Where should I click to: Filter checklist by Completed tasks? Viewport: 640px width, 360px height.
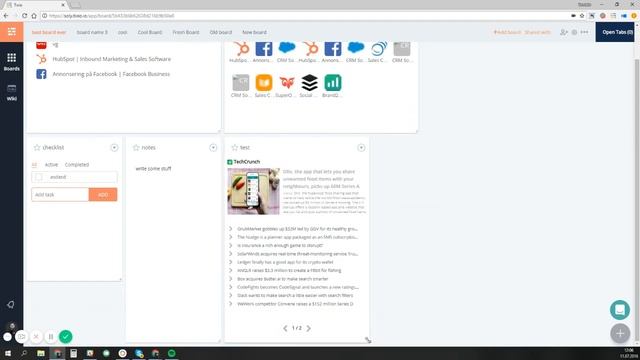[77, 165]
